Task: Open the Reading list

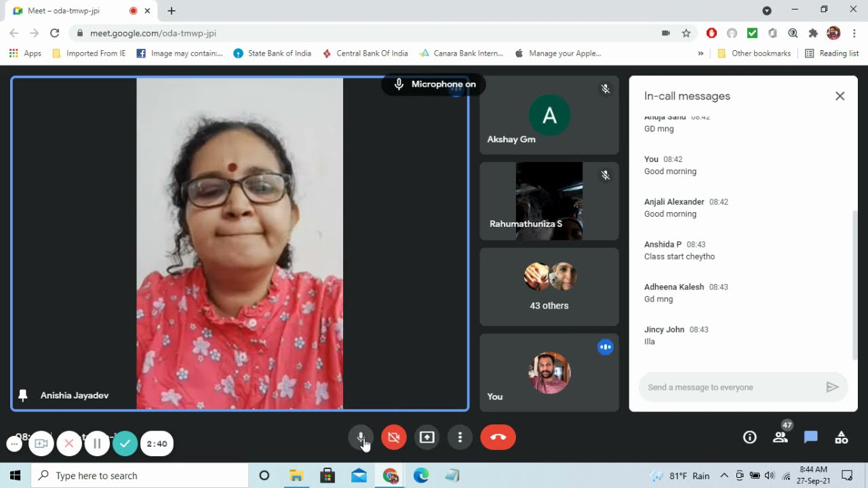Action: 831,53
